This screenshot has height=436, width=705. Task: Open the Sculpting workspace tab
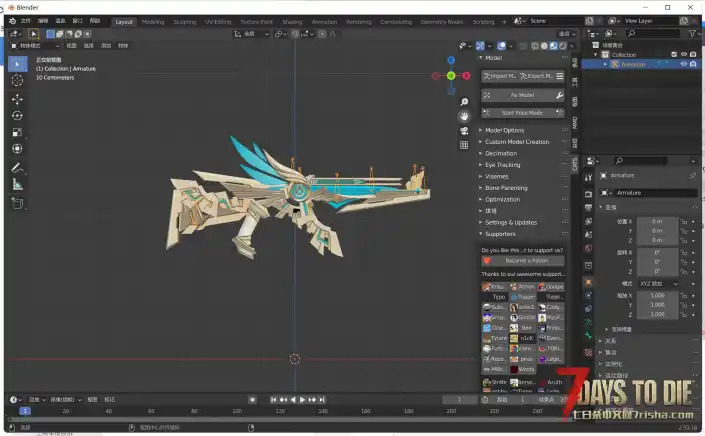click(x=185, y=21)
